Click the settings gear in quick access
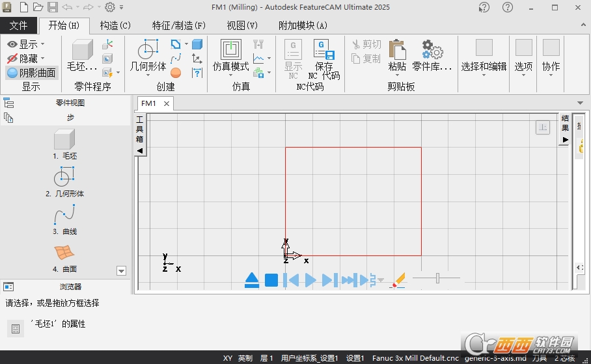The width and height of the screenshot is (591, 364). point(110,6)
